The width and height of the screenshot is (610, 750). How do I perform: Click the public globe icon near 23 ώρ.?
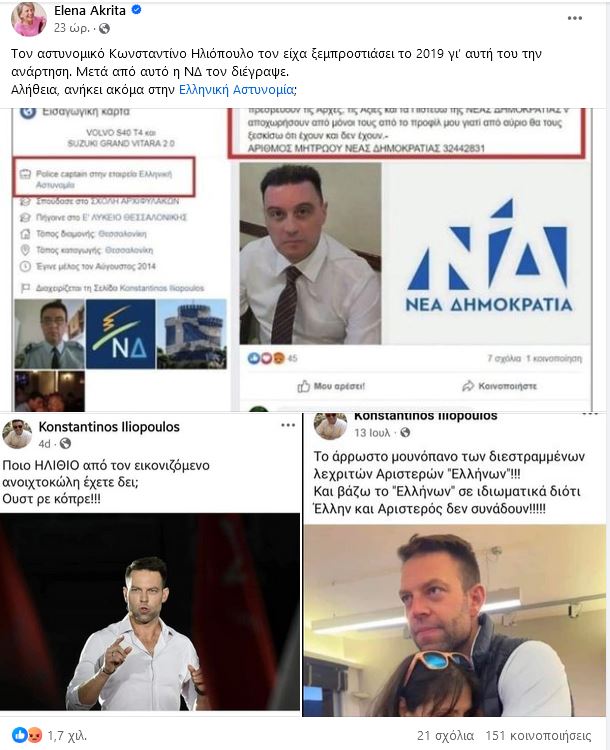(x=104, y=29)
